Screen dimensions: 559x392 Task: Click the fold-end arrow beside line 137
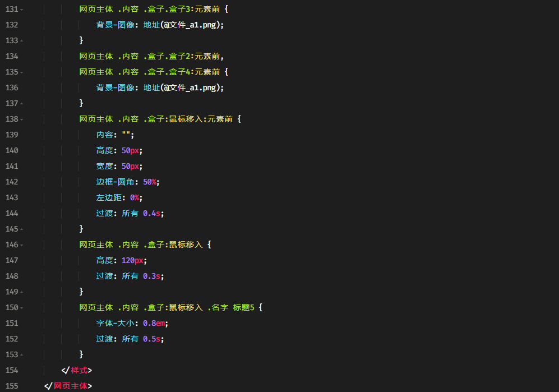[x=22, y=104]
